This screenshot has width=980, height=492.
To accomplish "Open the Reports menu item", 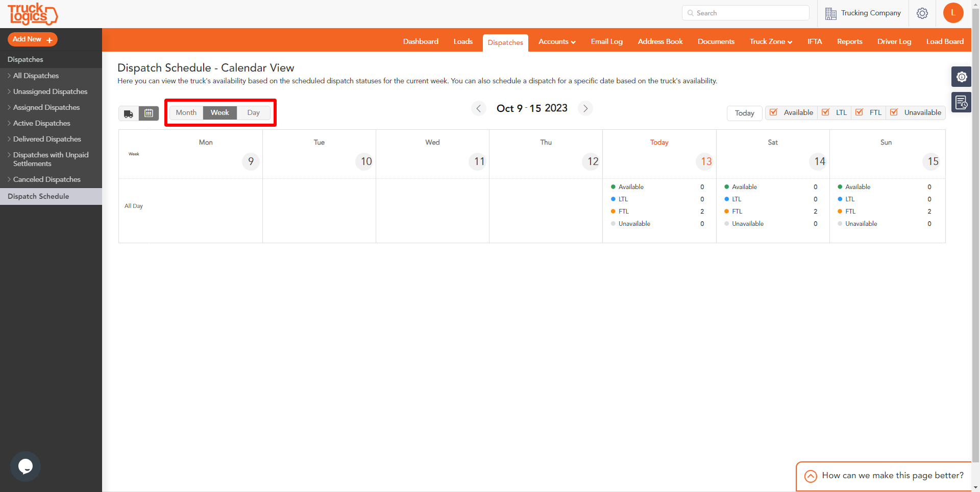I will click(x=849, y=41).
